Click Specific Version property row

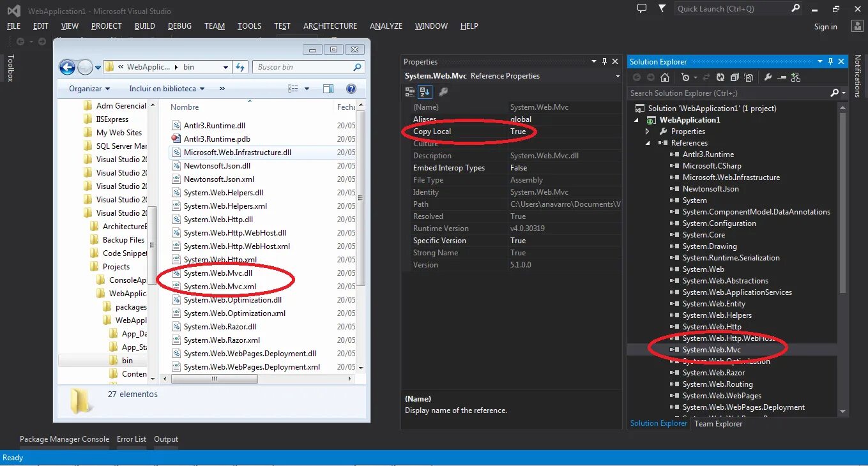coord(512,241)
